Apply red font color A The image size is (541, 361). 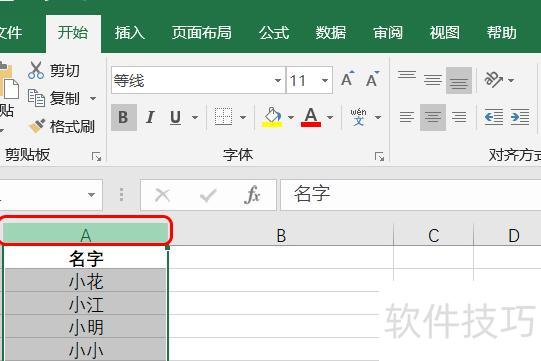(x=311, y=117)
